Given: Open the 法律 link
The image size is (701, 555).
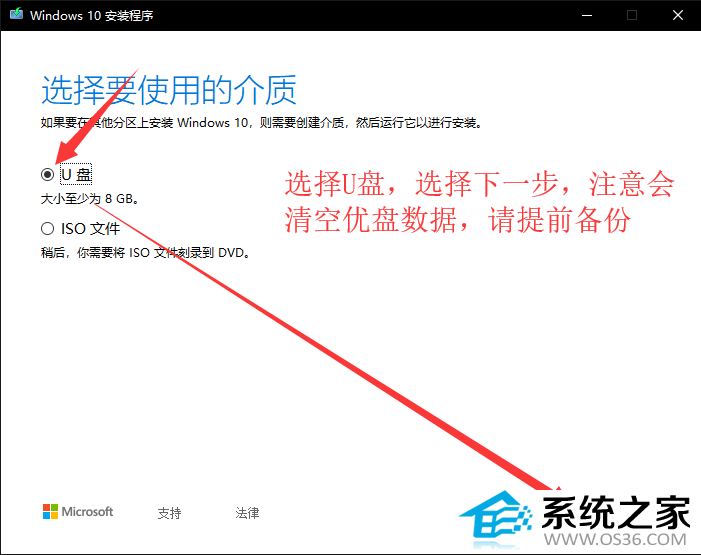Looking at the screenshot, I should (247, 513).
